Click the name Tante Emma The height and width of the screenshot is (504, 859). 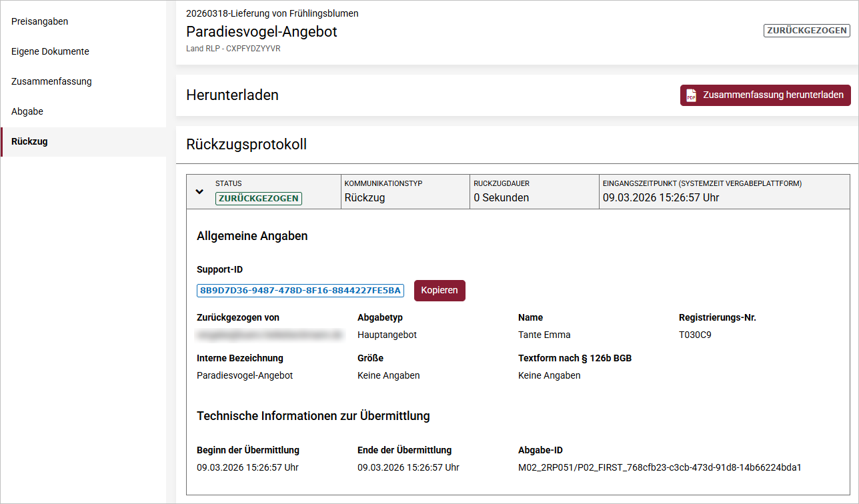point(544,335)
